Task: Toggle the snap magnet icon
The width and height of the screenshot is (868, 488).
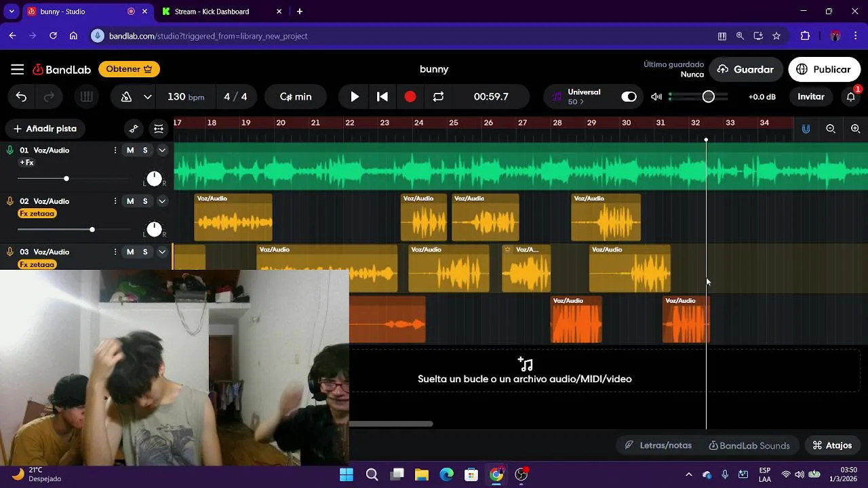Action: (x=806, y=129)
